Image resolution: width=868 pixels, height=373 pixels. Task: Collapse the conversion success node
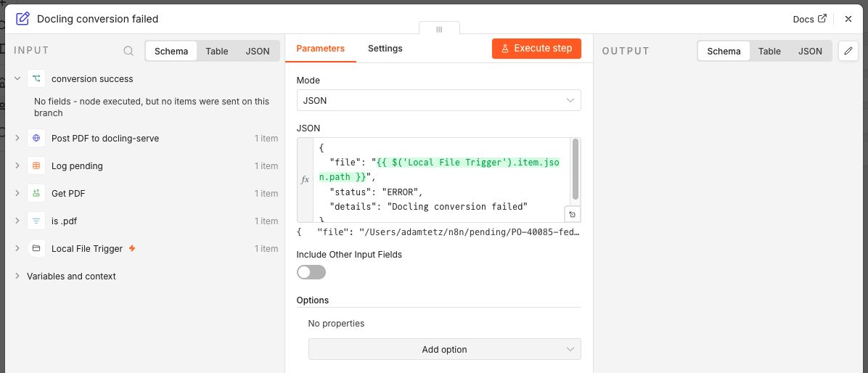[17, 78]
